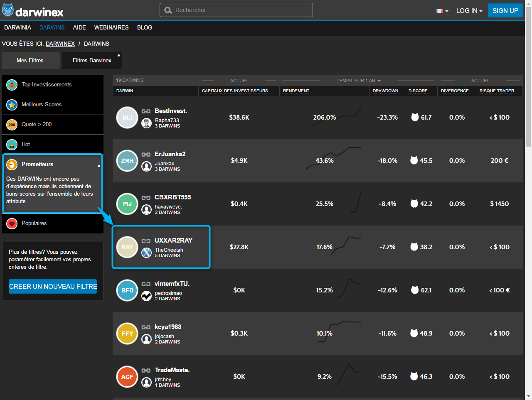Select the Hot filter icon
Viewport: 532px width, 400px height.
12,145
